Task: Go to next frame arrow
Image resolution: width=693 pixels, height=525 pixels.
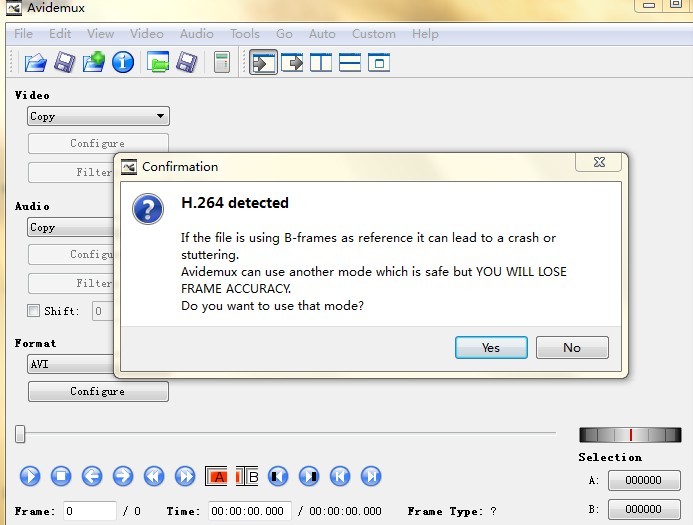Action: (123, 476)
